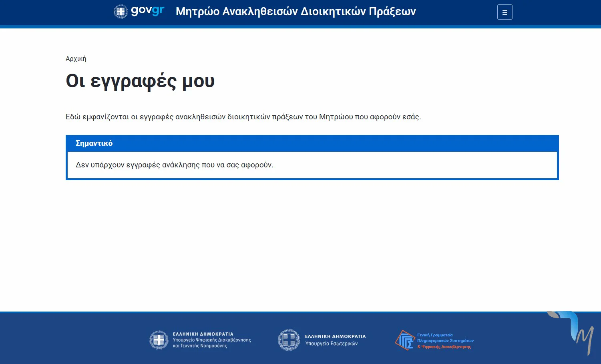Click the Σημαντικό notice header
This screenshot has height=364, width=601.
click(x=312, y=143)
